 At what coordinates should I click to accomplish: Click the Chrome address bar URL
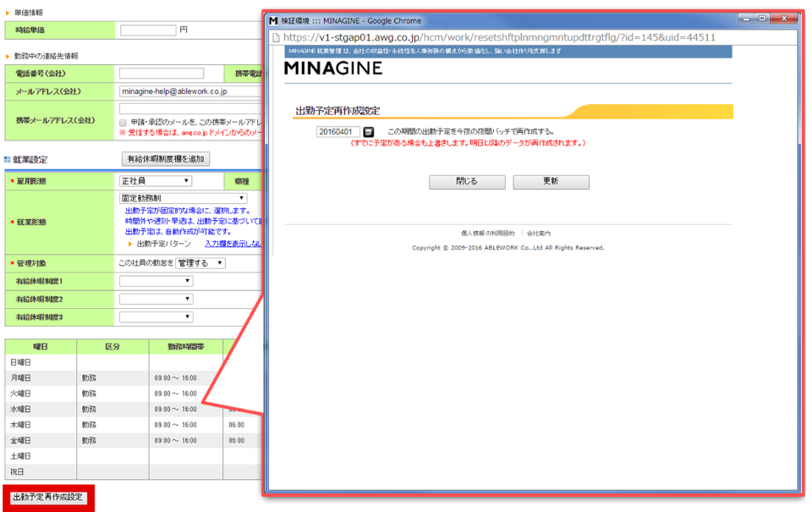coord(499,37)
